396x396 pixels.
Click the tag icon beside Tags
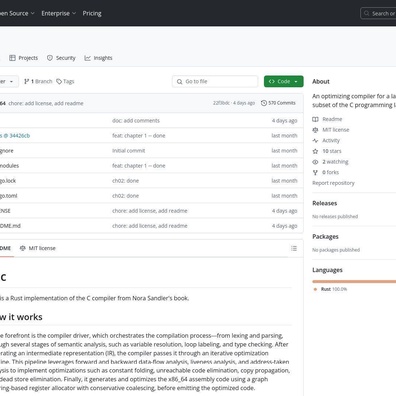[x=59, y=81]
